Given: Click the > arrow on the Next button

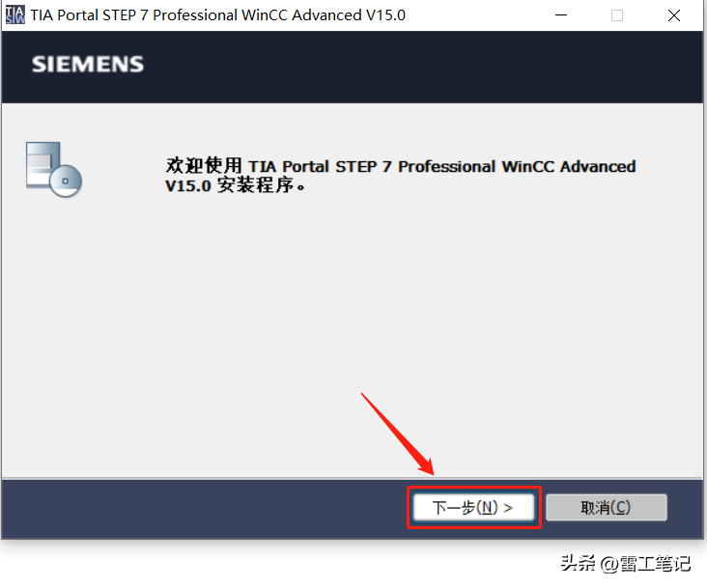Looking at the screenshot, I should click(x=508, y=508).
